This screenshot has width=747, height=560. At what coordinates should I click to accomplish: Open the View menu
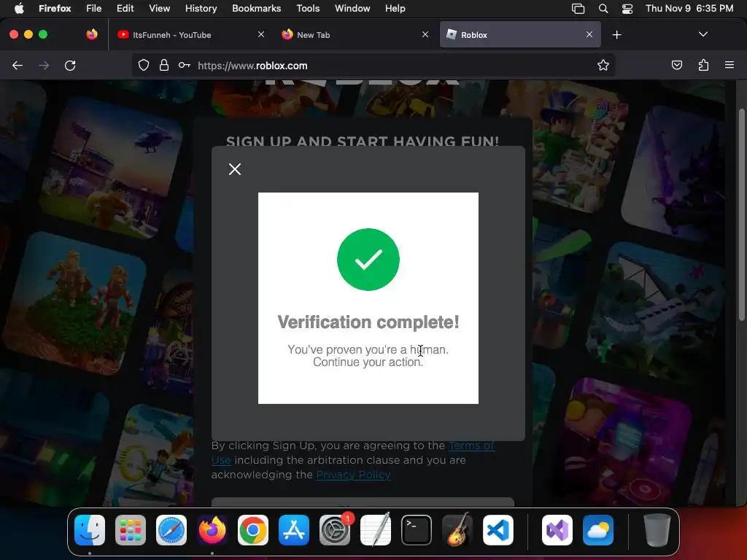click(x=160, y=9)
